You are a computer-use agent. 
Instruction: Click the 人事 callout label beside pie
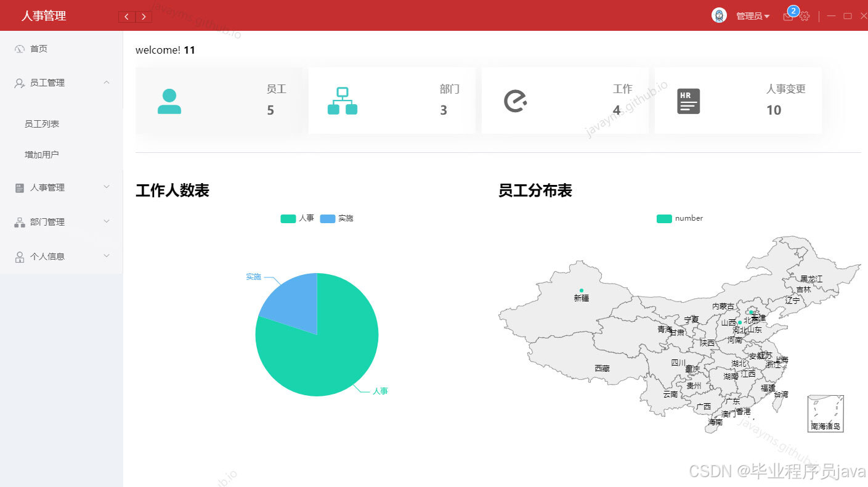[x=380, y=391]
